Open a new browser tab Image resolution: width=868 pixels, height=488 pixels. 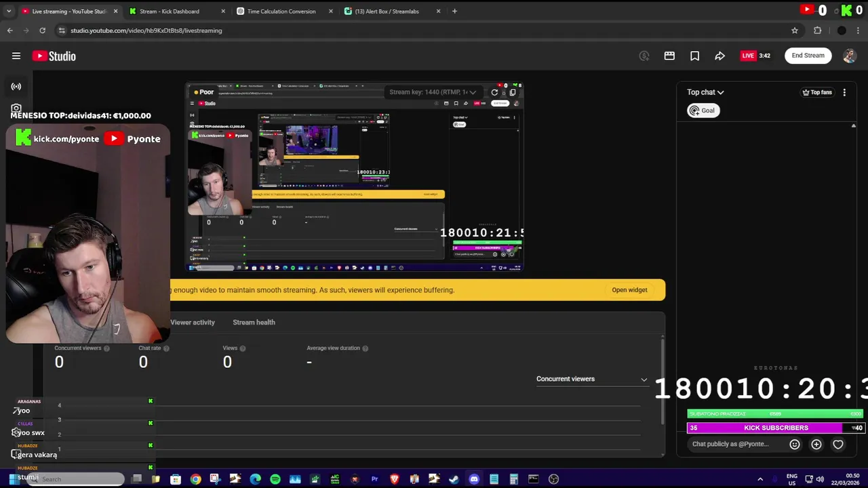tap(454, 11)
